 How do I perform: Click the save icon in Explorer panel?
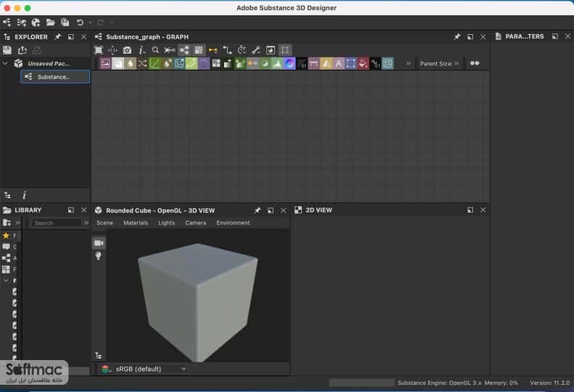[x=7, y=50]
